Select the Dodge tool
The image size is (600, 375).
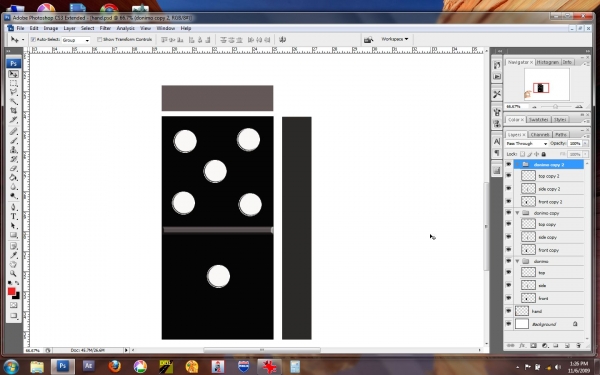pyautogui.click(x=13, y=196)
